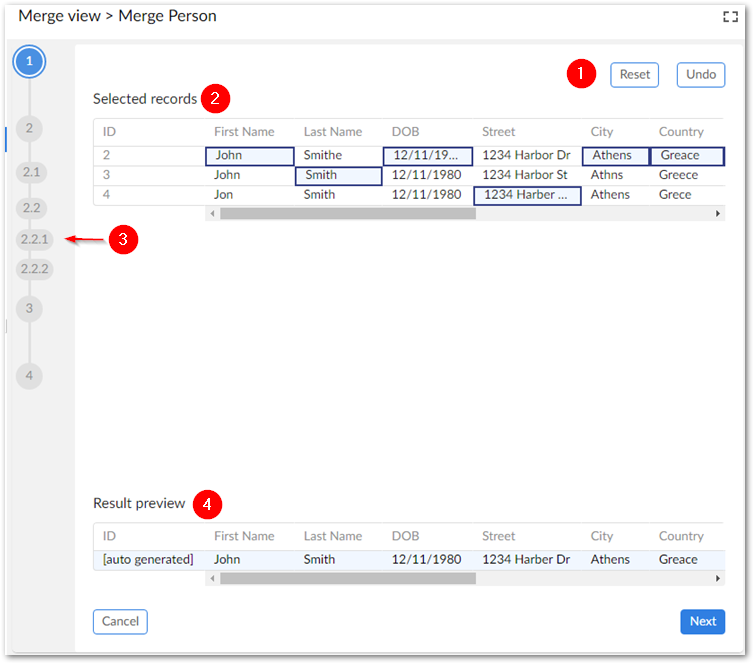This screenshot has width=754, height=664.
Task: Cancel the merge operation
Action: [120, 621]
